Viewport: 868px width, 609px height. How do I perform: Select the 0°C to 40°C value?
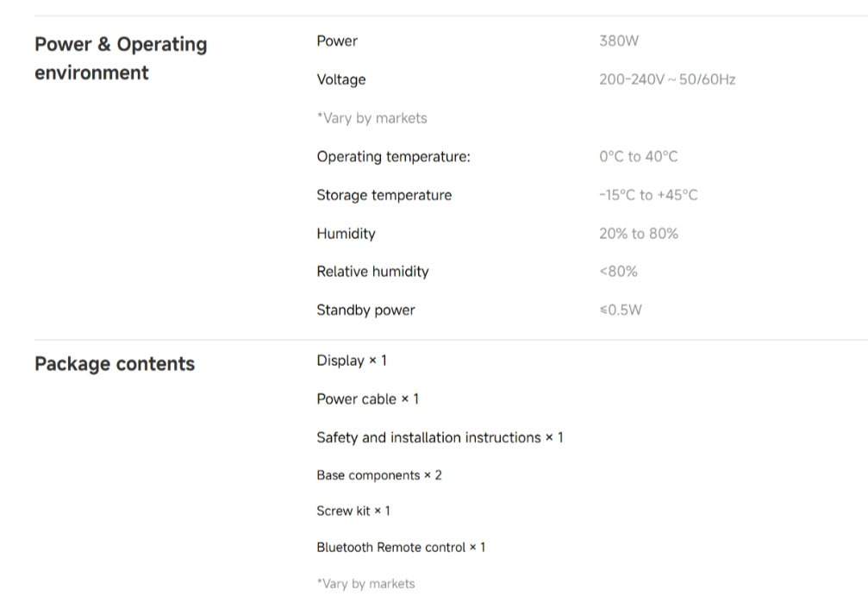click(x=638, y=157)
